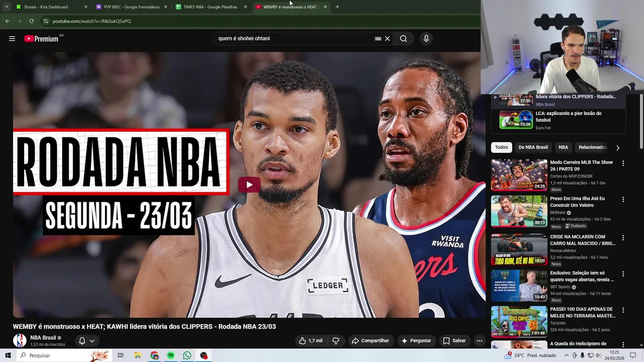Open LCA: explicando a pior lesão title
This screenshot has height=362, width=644.
point(569,117)
